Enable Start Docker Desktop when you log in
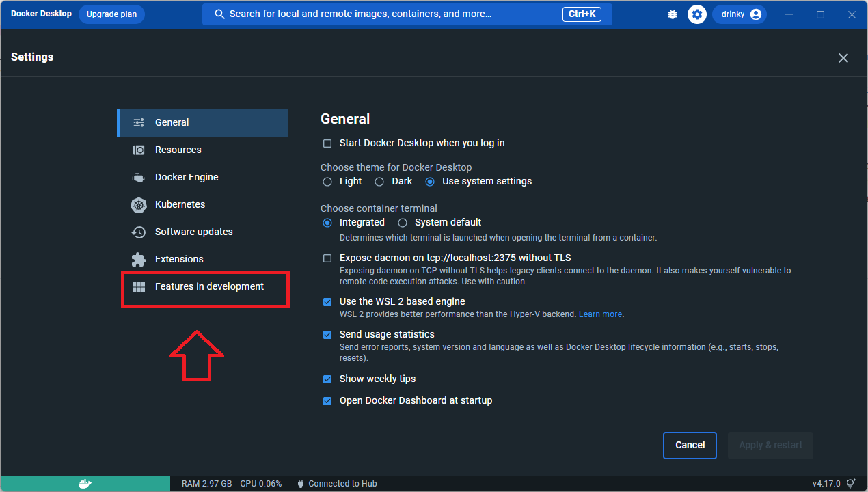868x492 pixels. tap(327, 143)
